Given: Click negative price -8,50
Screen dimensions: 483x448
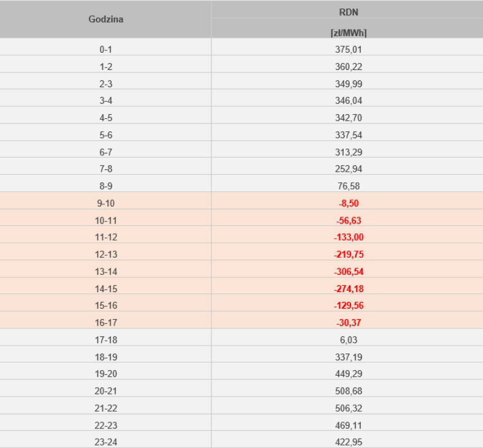Looking at the screenshot, I should tap(348, 203).
